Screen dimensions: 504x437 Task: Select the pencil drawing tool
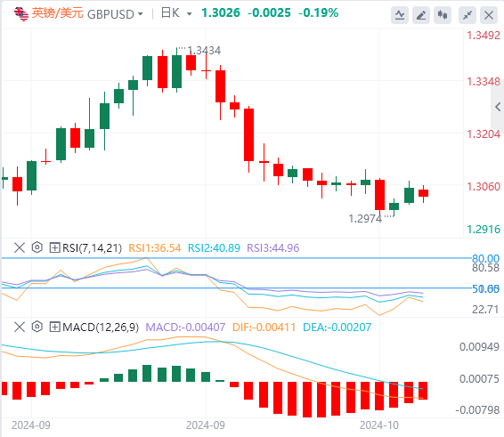point(421,15)
